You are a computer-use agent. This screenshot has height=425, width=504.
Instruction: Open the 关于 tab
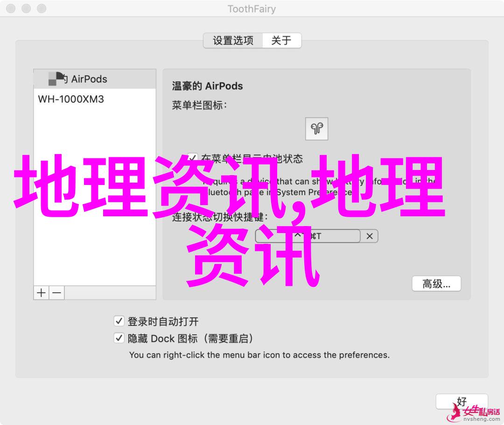point(281,41)
